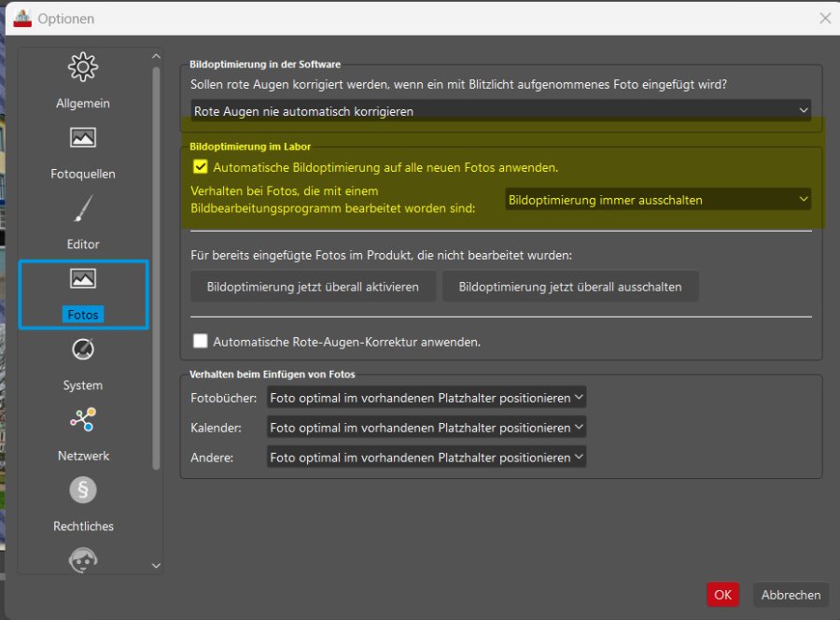
Task: Disable Automatische Bildoptimierung checkbox
Action: tap(200, 168)
